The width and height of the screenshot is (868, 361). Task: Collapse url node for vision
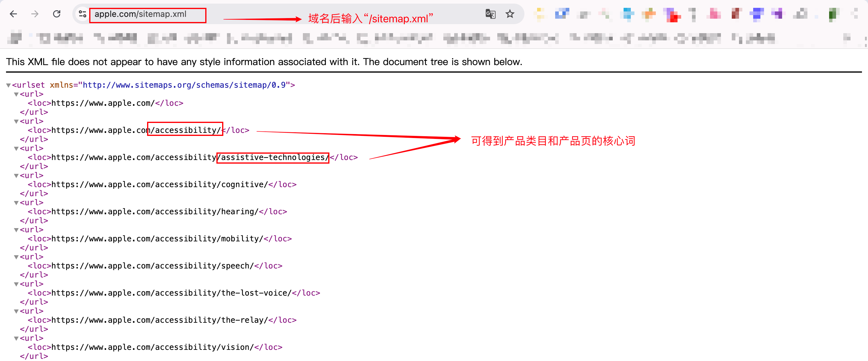[x=16, y=338]
